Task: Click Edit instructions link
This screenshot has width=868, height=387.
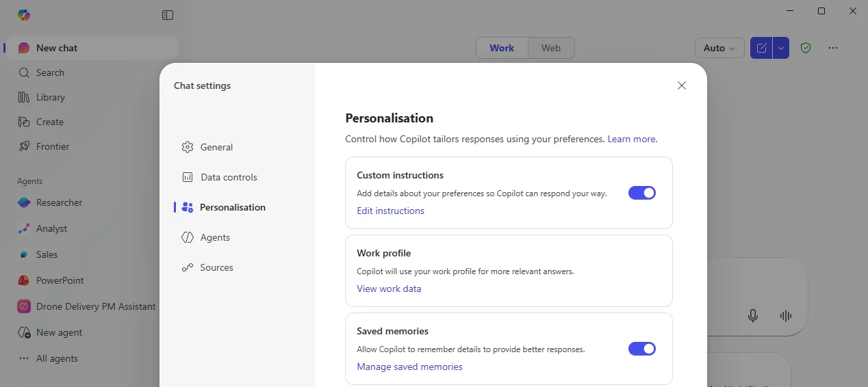Action: pyautogui.click(x=390, y=211)
